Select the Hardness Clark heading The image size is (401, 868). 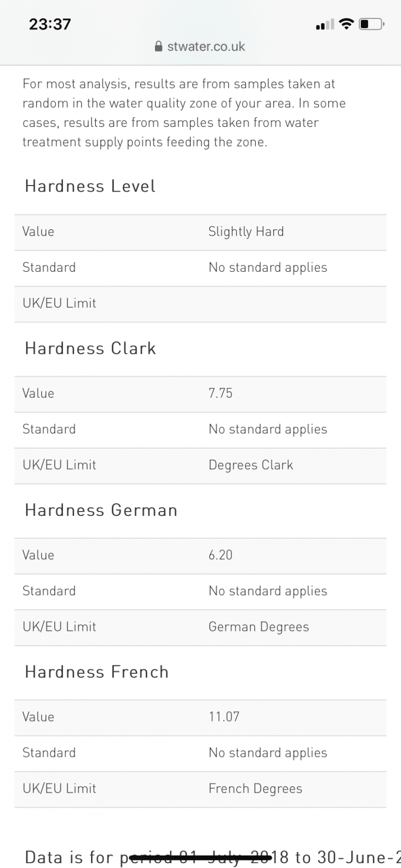point(90,348)
